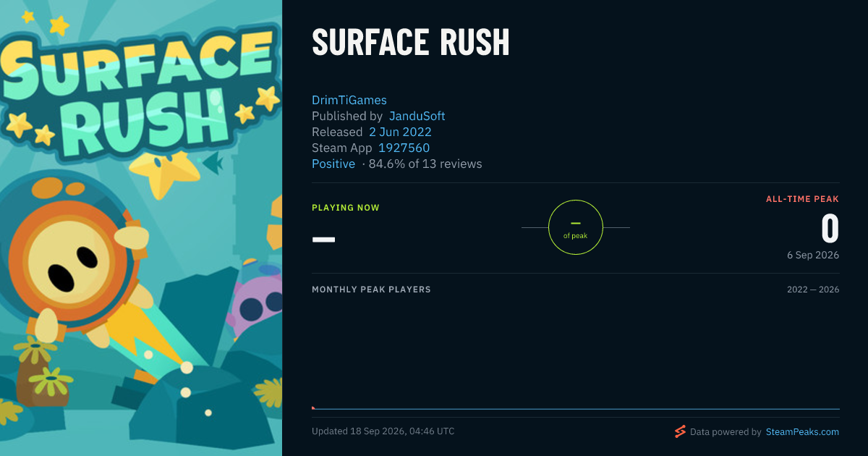Click the SURFACE RUSH title heading
This screenshot has height=456, width=868.
(x=411, y=43)
